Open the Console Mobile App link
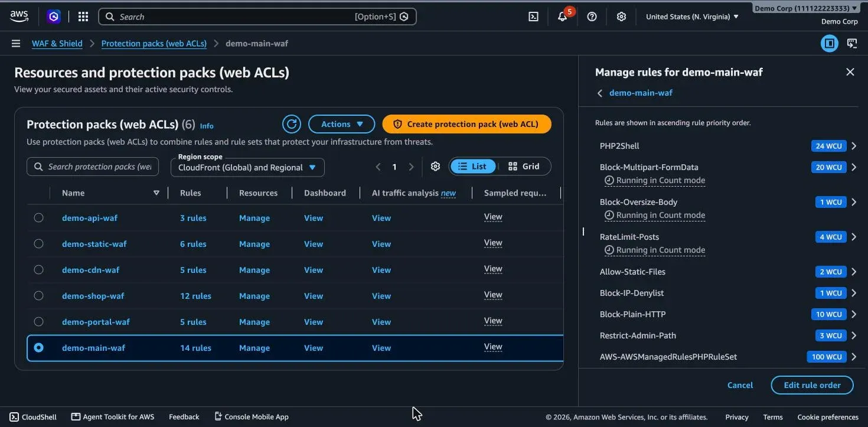This screenshot has height=427, width=868. (x=252, y=416)
